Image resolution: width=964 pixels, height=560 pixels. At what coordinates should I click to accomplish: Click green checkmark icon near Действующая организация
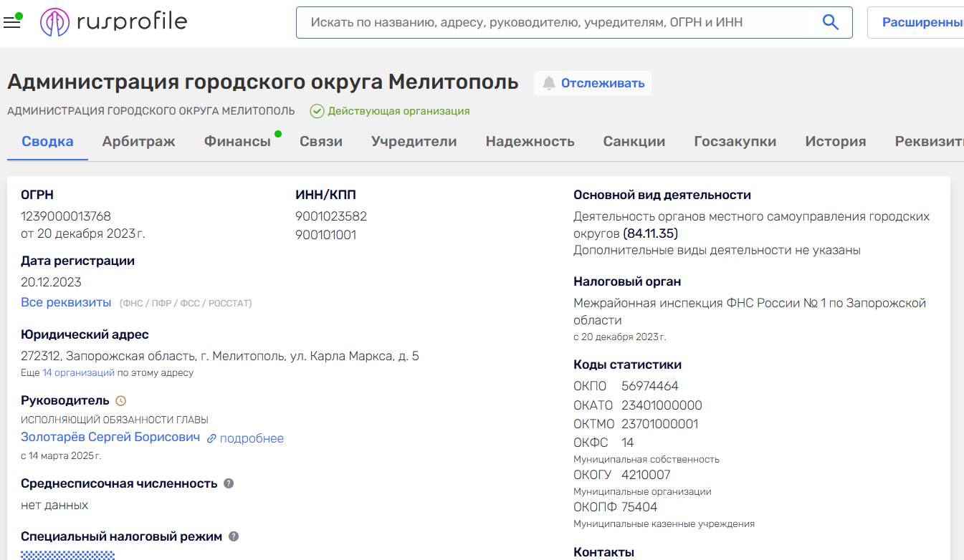click(x=317, y=111)
